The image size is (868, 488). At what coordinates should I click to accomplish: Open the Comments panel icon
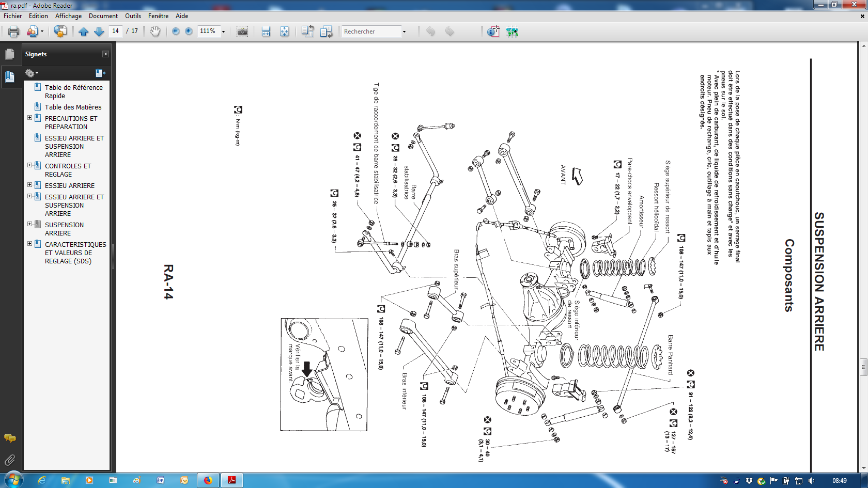click(10, 438)
